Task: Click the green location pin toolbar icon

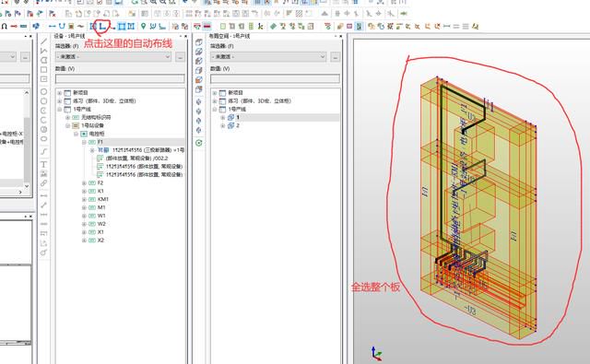Action: (x=143, y=26)
